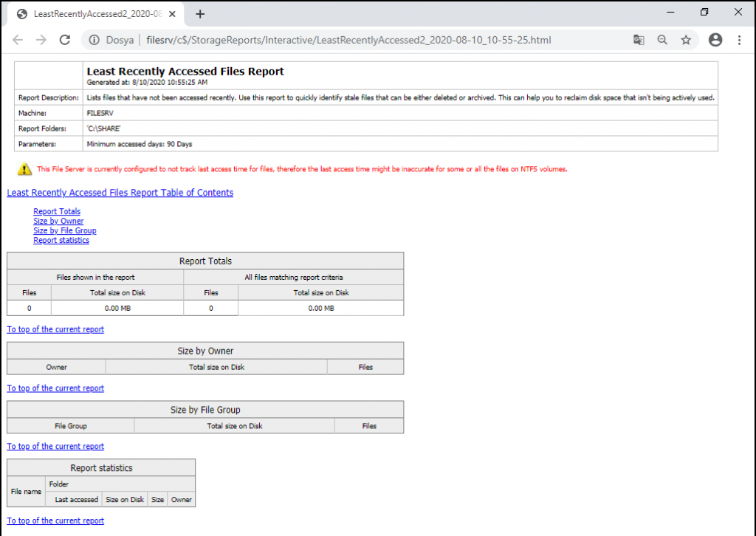Open the Report Totals link
756x536 pixels.
click(56, 211)
